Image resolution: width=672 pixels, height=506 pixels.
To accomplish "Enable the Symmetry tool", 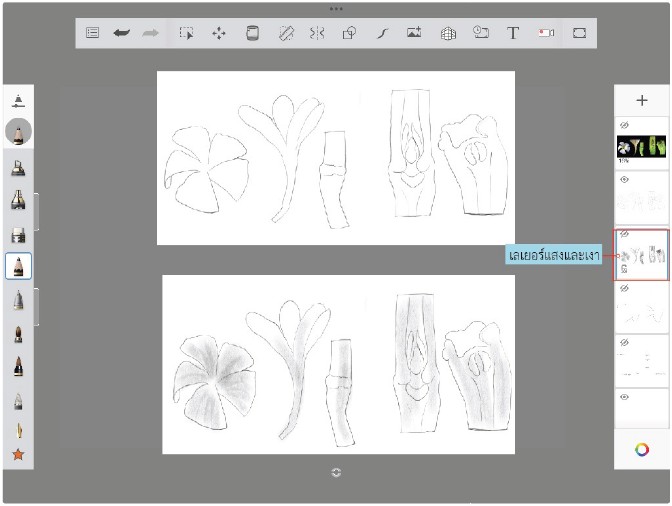I will tap(317, 33).
